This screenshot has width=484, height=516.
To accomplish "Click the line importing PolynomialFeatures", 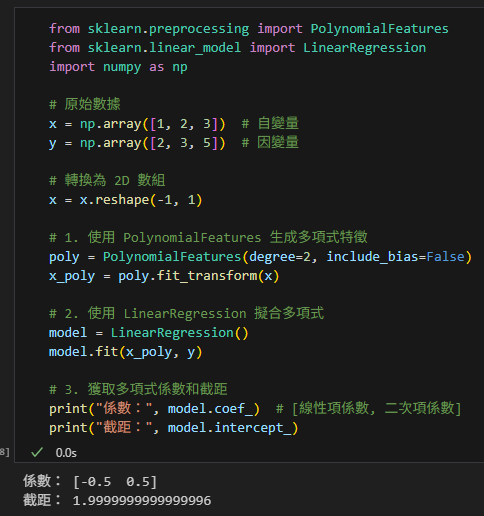I will 249,29.
